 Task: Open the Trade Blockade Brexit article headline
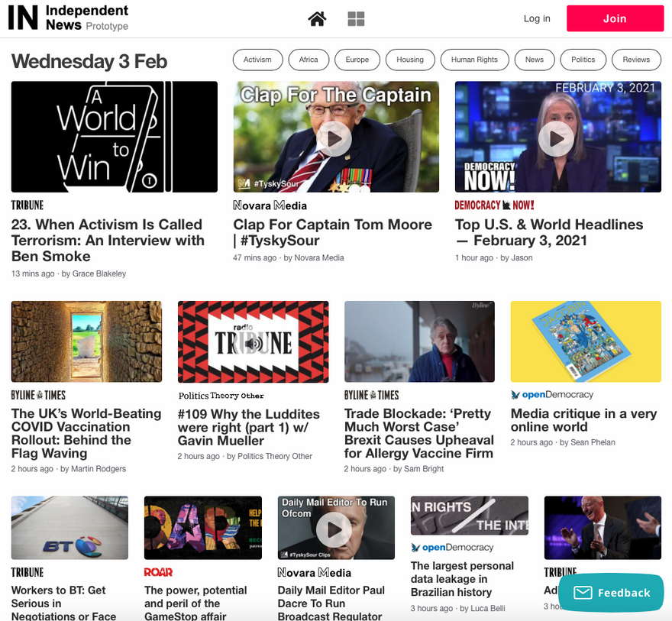418,433
